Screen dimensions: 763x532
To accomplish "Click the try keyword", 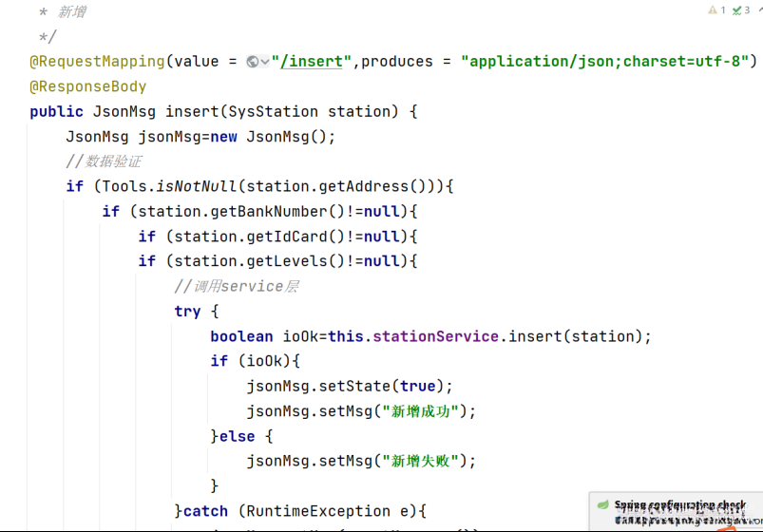I will click(x=187, y=312).
